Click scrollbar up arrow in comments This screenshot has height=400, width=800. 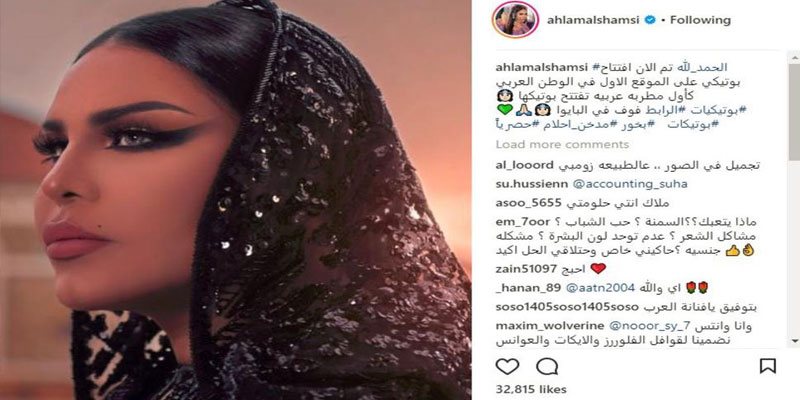pos(794,56)
